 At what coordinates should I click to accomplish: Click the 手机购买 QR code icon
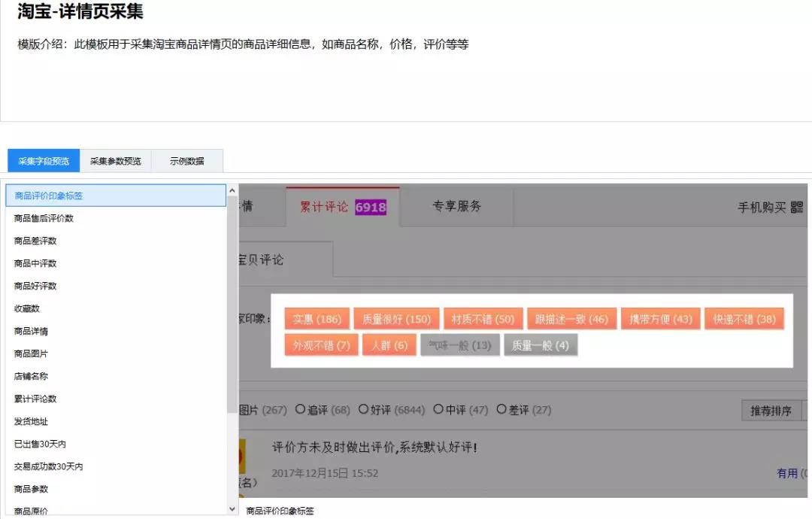point(797,207)
